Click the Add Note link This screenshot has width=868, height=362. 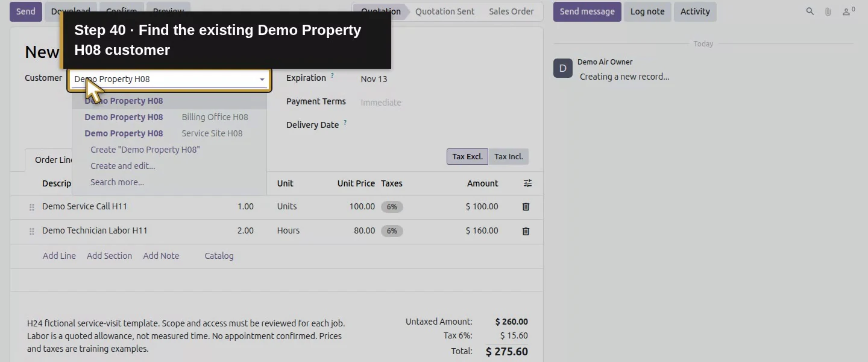tap(161, 256)
